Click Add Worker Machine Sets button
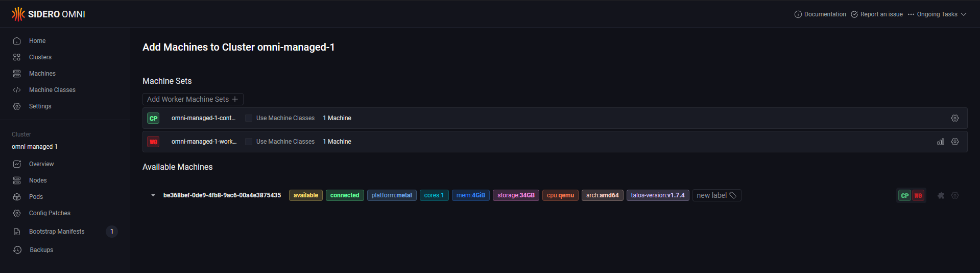Image resolution: width=980 pixels, height=273 pixels. 193,99
